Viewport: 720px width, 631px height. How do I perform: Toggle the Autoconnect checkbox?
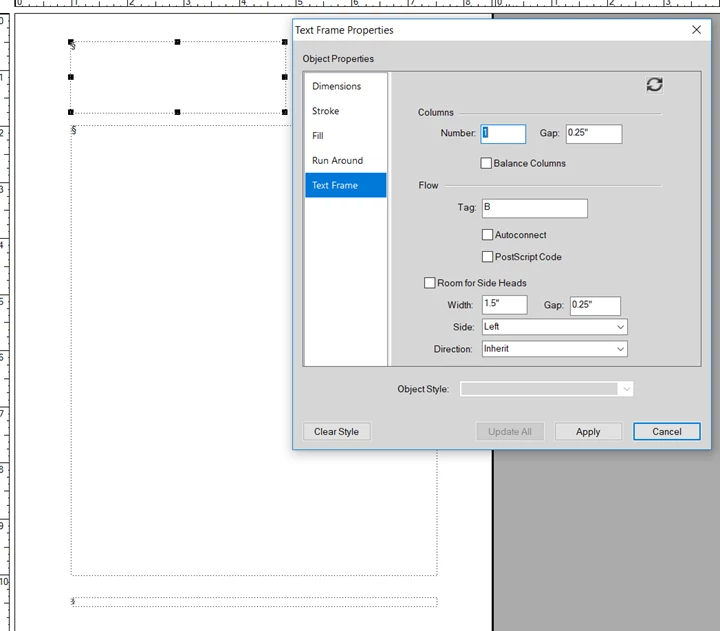tap(487, 235)
